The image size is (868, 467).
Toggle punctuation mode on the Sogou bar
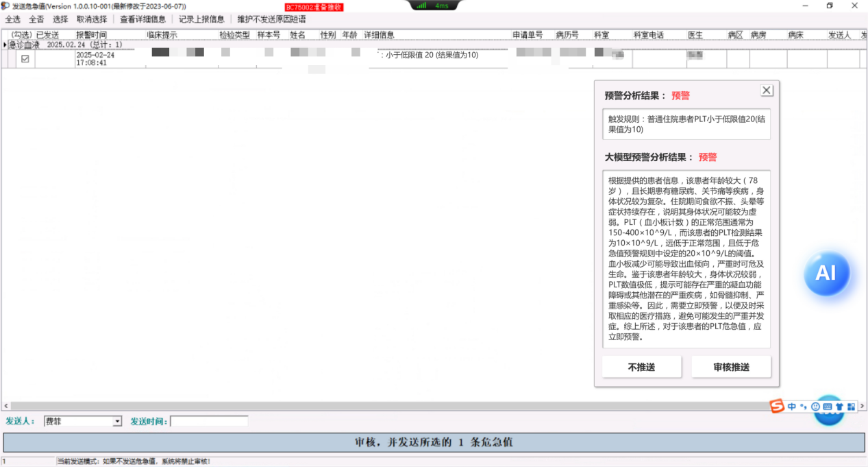(803, 407)
